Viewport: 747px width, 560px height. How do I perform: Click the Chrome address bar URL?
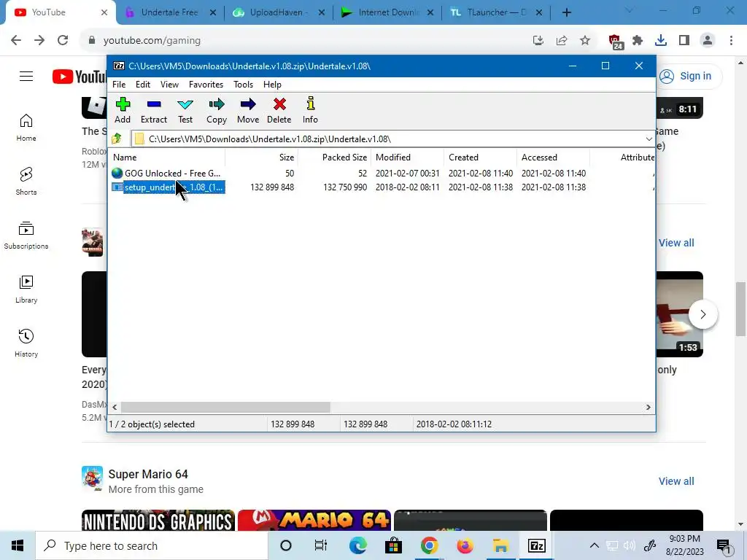click(x=152, y=41)
